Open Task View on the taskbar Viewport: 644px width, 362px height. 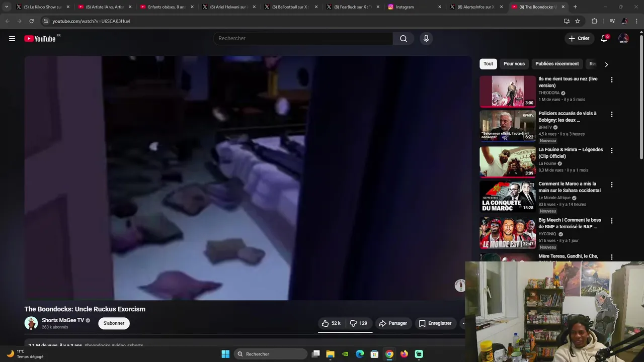point(315,354)
